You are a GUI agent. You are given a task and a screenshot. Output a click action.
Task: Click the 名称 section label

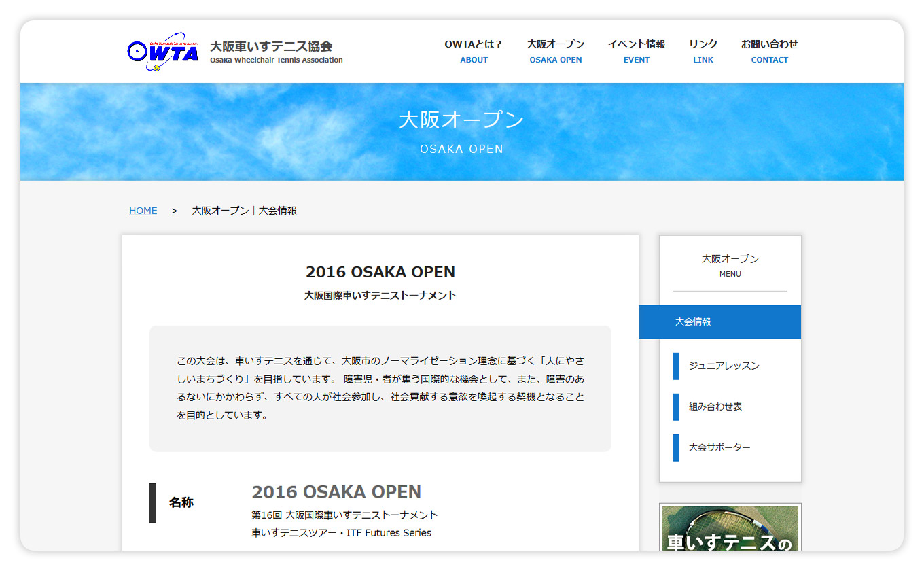click(181, 503)
